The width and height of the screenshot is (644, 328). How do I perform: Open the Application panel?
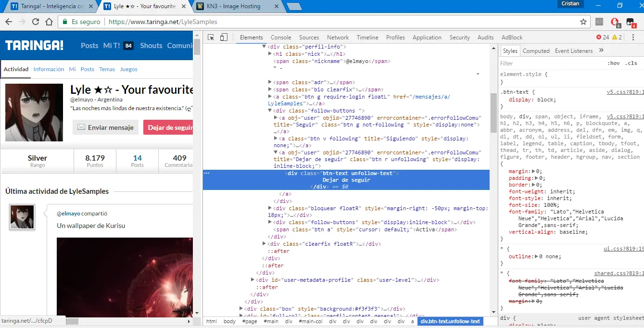pos(427,38)
